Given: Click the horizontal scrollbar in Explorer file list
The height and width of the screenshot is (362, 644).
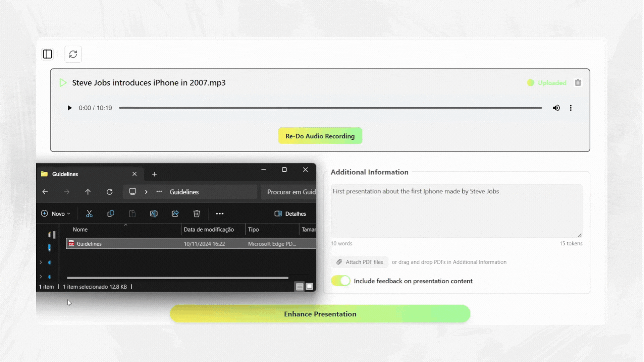Looking at the screenshot, I should click(x=177, y=278).
